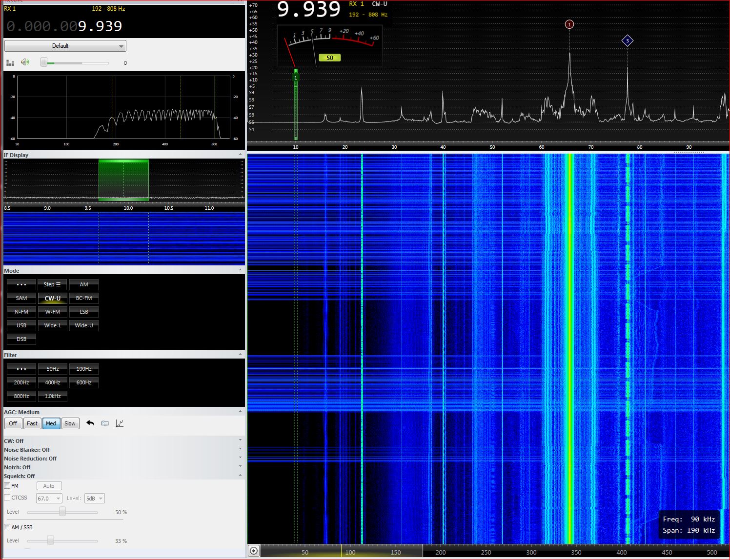This screenshot has height=560, width=730.
Task: Click the S0 signal meter label
Action: coord(330,58)
